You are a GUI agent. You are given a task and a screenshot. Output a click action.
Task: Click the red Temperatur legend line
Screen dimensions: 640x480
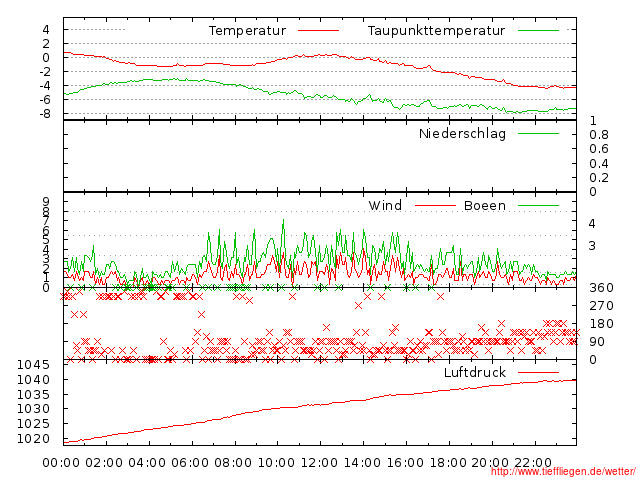[318, 31]
